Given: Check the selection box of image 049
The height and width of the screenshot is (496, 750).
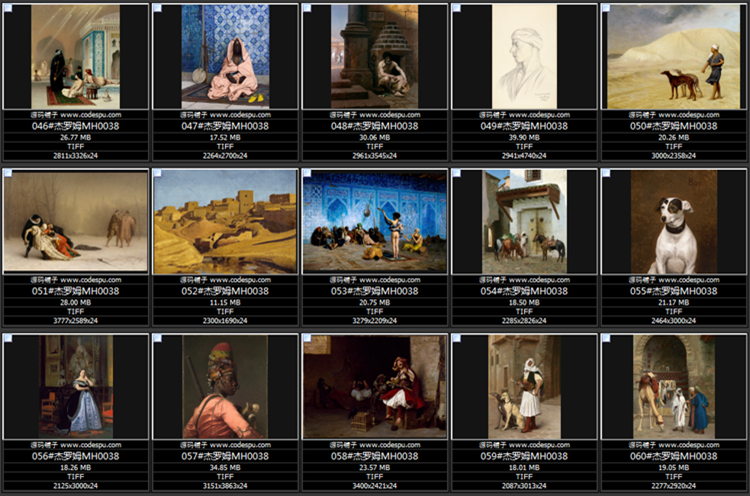Looking at the screenshot, I should click(457, 8).
